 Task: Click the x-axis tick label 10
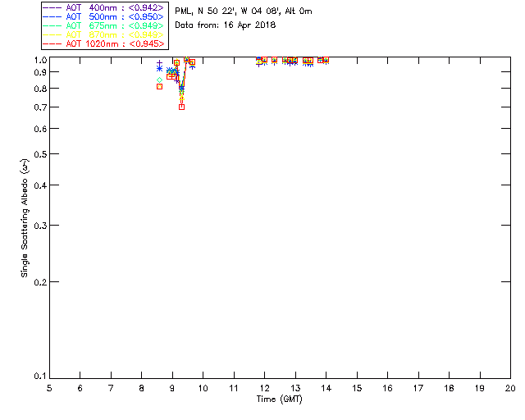click(203, 388)
